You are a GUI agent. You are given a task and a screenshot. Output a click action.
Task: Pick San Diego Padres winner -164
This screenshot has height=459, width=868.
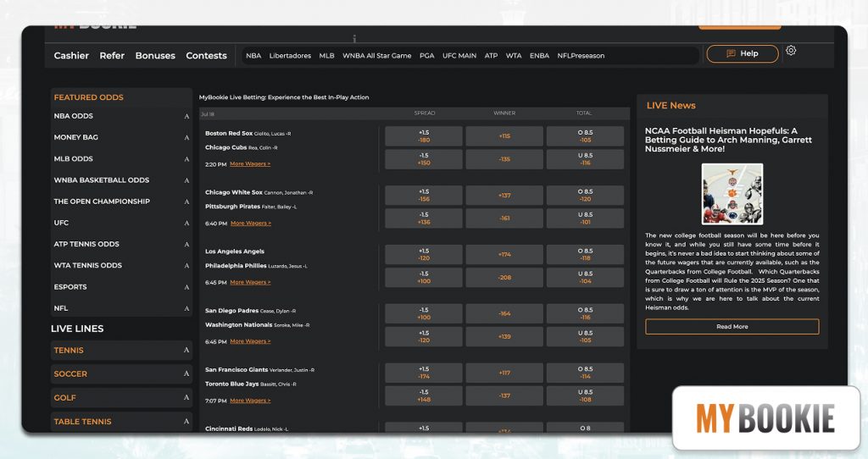pyautogui.click(x=504, y=314)
